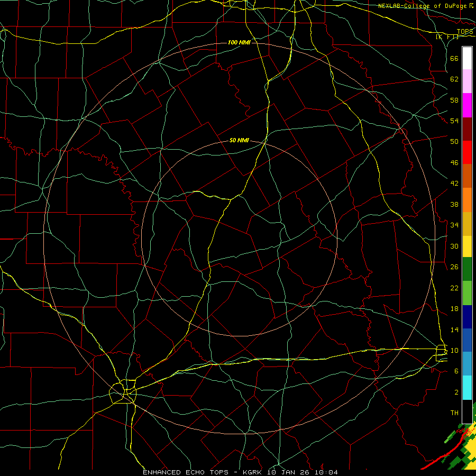Click the black threshold swatch beside TH

point(467,411)
